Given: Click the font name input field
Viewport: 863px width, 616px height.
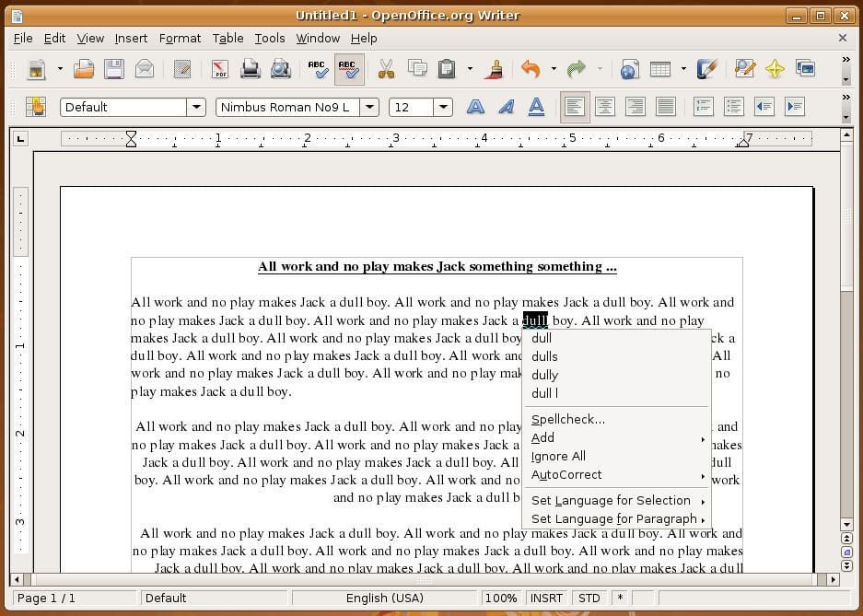Looking at the screenshot, I should pyautogui.click(x=288, y=107).
